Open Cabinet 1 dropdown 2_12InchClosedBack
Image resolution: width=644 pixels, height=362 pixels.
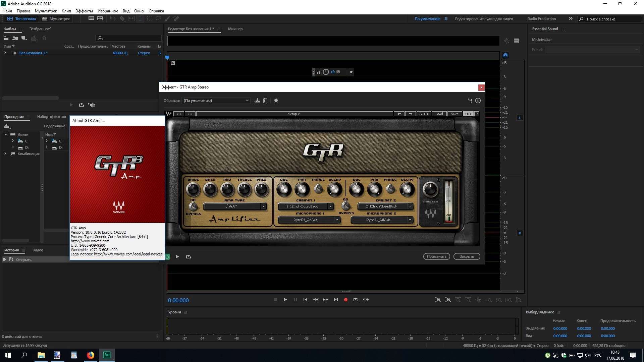305,206
